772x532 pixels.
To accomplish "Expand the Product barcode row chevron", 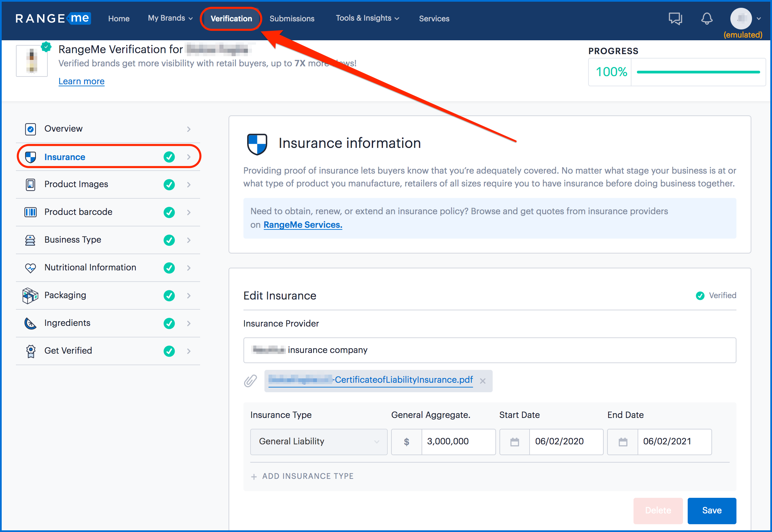I will coord(189,213).
